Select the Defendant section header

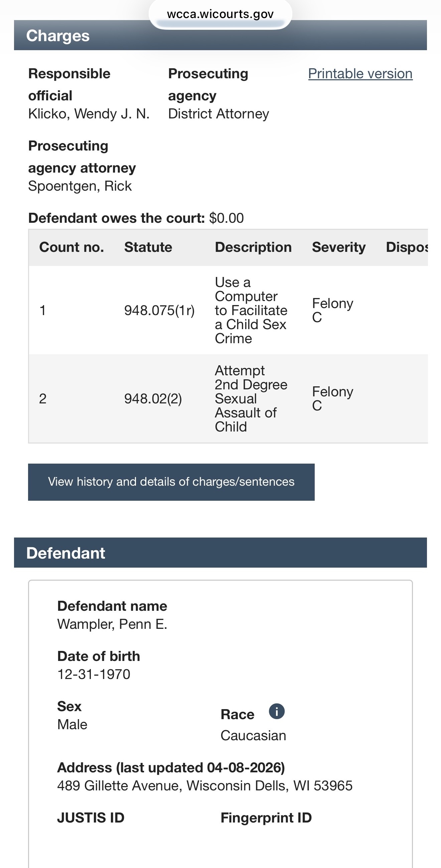(x=220, y=553)
